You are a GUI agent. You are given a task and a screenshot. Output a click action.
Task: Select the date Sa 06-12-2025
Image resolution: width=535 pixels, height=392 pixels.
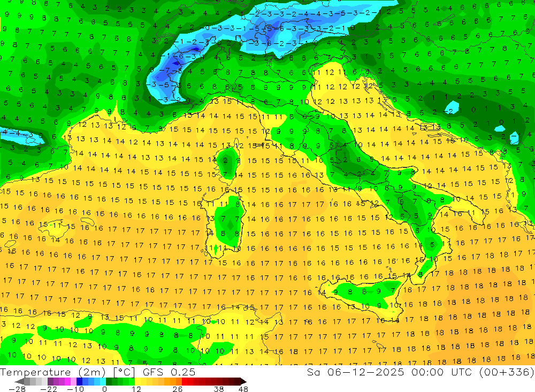(x=356, y=372)
